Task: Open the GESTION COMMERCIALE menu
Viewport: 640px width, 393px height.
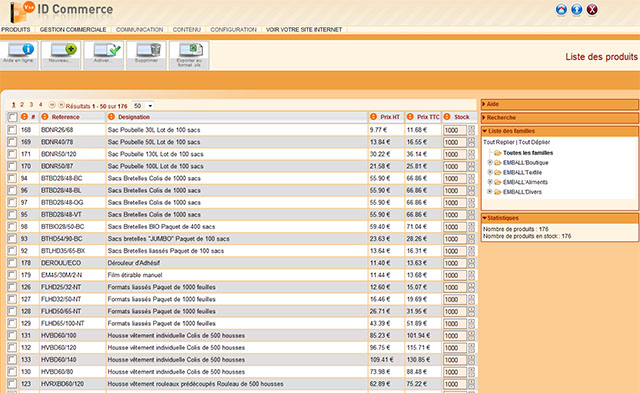Action: (73, 30)
